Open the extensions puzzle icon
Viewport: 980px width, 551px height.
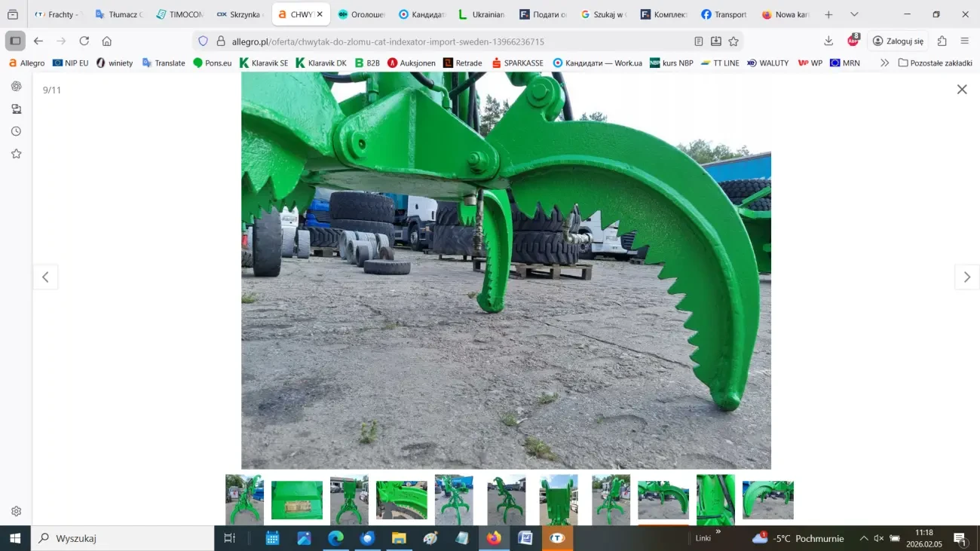(942, 41)
